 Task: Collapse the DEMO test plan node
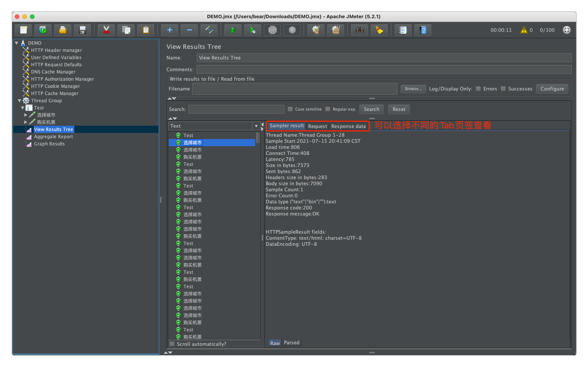pyautogui.click(x=17, y=43)
